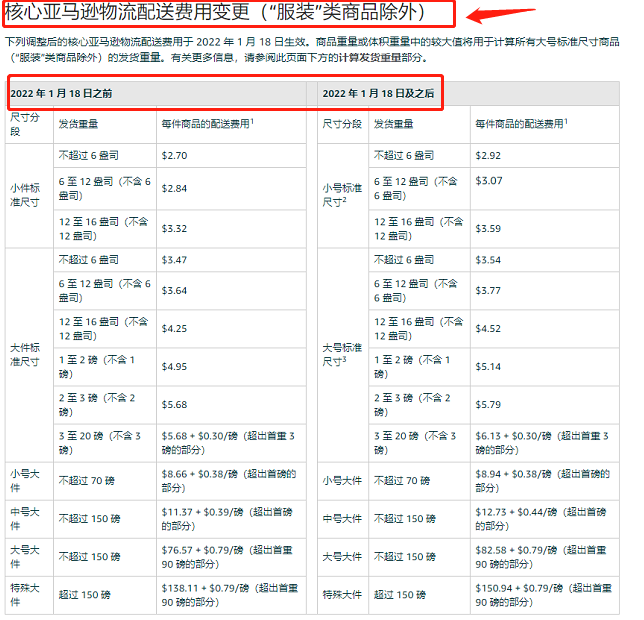Click the $3.77 fee cell
The height and width of the screenshot is (620, 644).
pos(545,291)
